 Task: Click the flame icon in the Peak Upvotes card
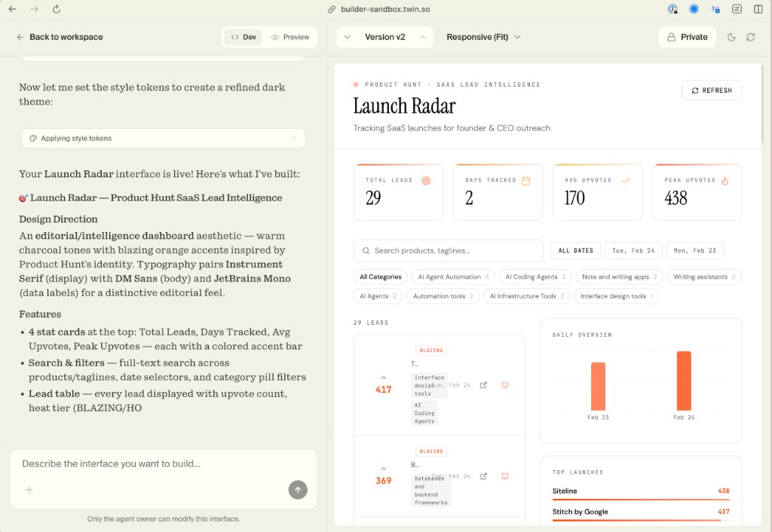tap(725, 181)
